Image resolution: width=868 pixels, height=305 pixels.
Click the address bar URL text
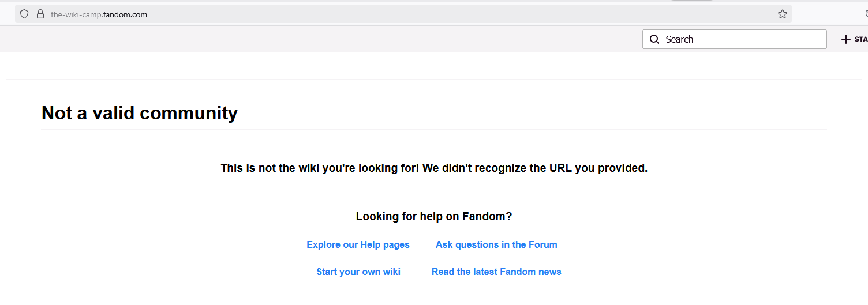click(99, 15)
